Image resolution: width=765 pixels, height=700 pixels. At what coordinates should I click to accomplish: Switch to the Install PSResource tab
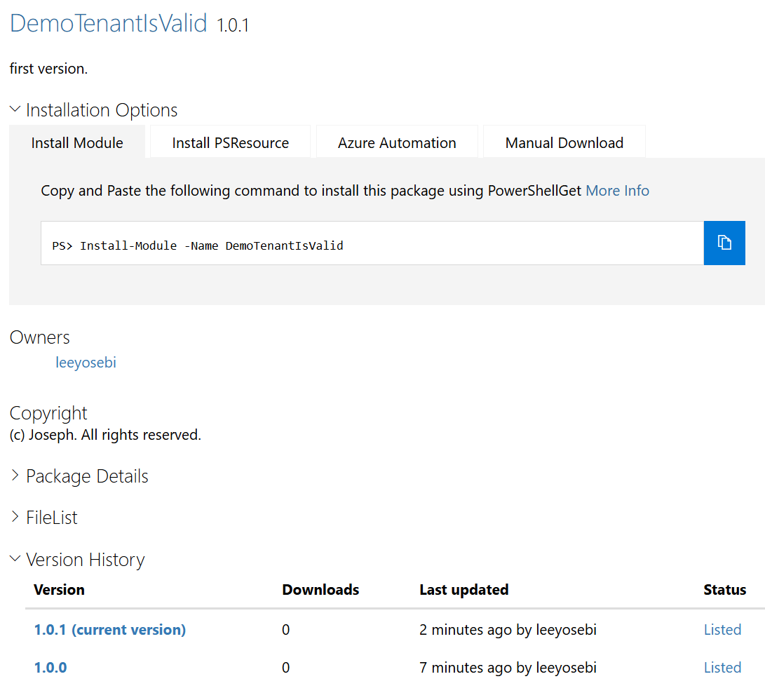[230, 143]
